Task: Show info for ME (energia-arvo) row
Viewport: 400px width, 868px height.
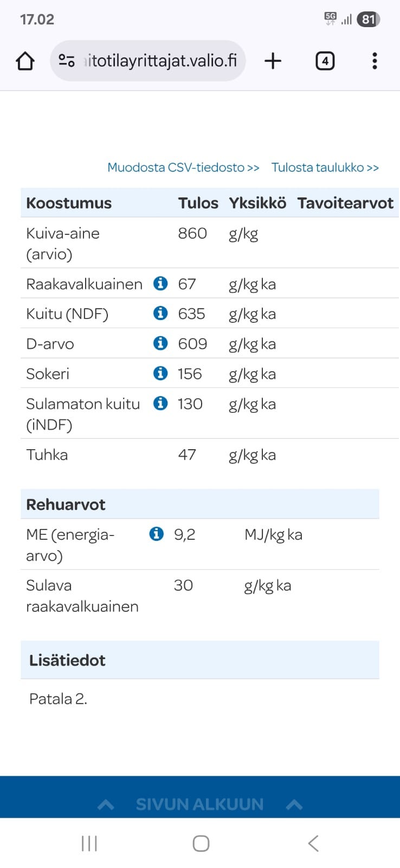Action: [156, 534]
